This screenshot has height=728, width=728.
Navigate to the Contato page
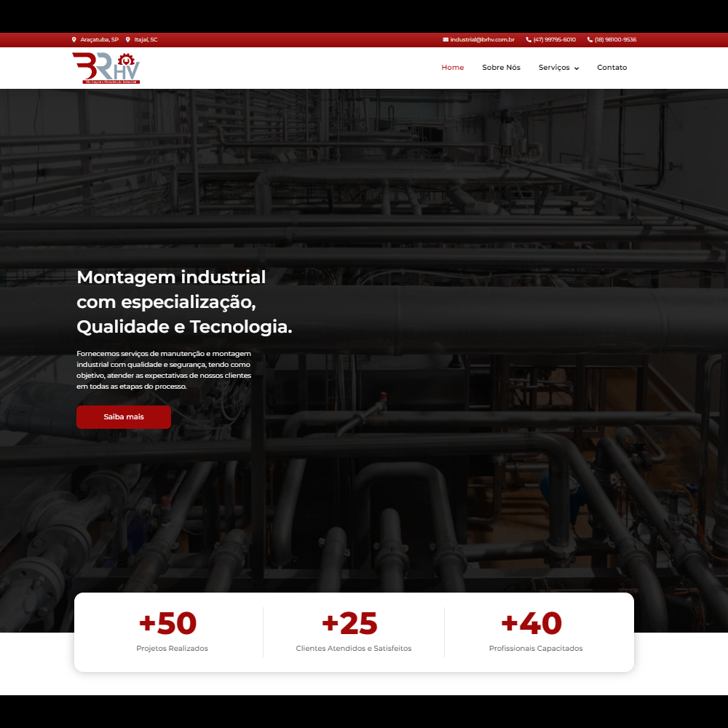click(612, 68)
